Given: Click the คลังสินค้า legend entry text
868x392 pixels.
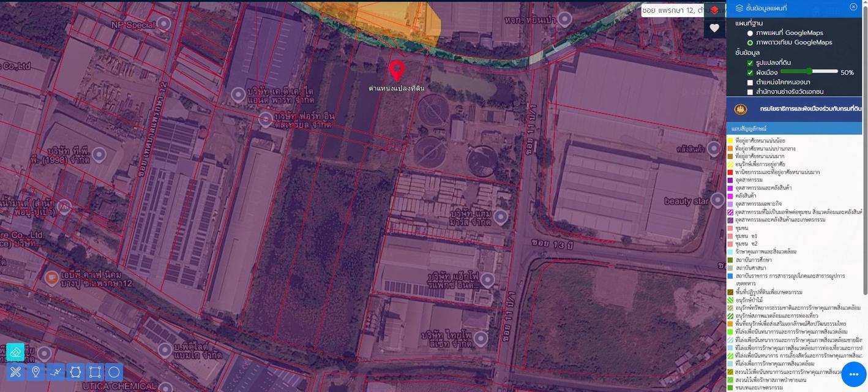Looking at the screenshot, I should click(747, 196).
